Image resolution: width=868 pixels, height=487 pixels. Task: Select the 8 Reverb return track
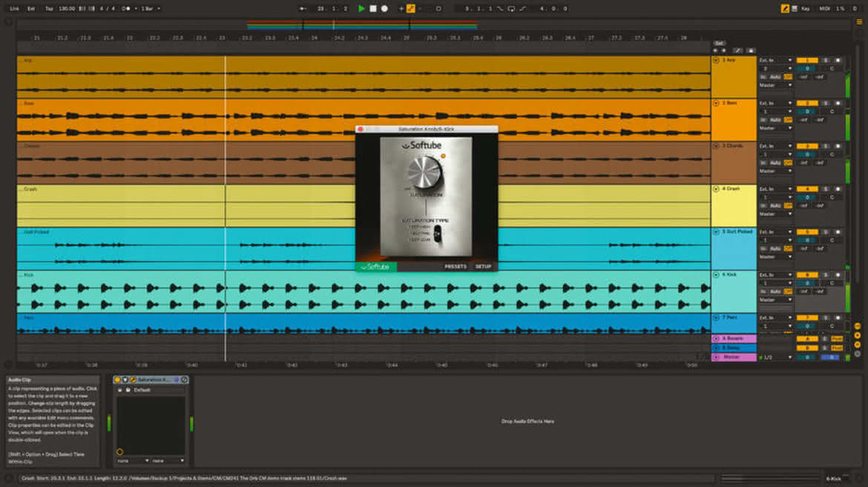(x=734, y=338)
